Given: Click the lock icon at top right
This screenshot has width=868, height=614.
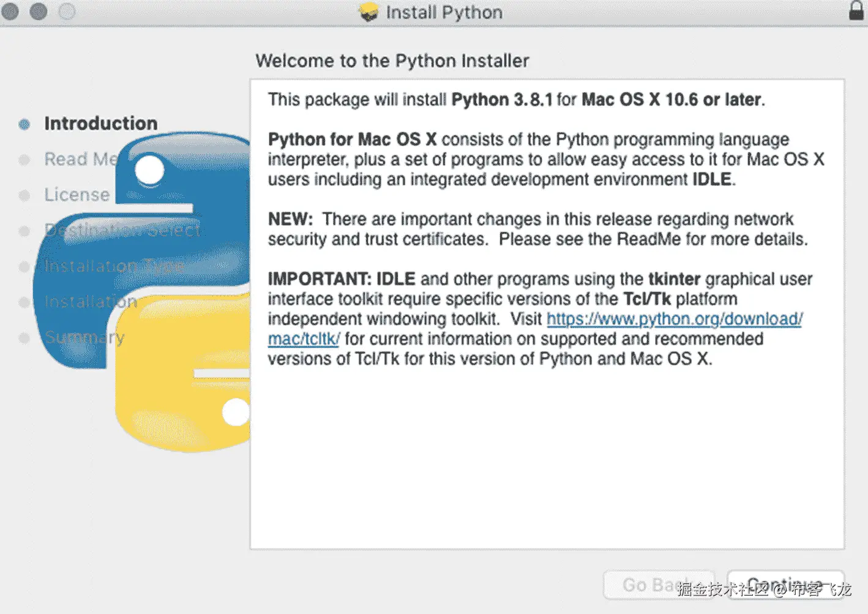Looking at the screenshot, I should (855, 10).
